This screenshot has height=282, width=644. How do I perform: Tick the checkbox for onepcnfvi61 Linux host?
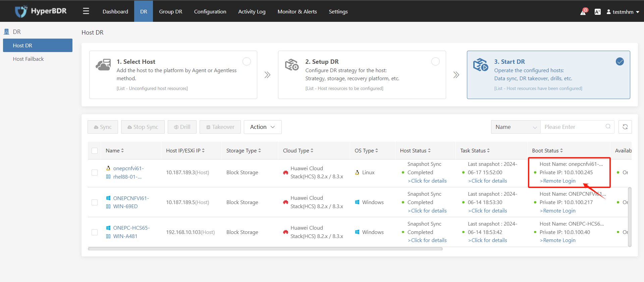(x=95, y=173)
